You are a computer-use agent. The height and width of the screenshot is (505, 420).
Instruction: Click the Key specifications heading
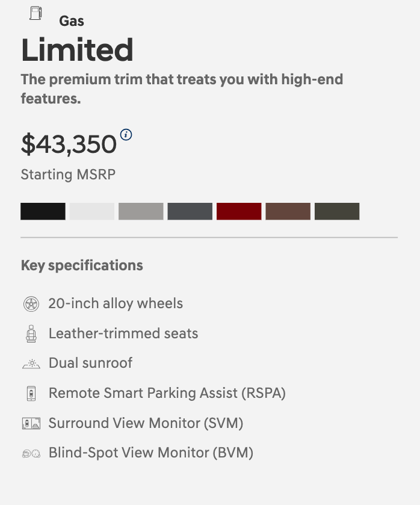(82, 265)
